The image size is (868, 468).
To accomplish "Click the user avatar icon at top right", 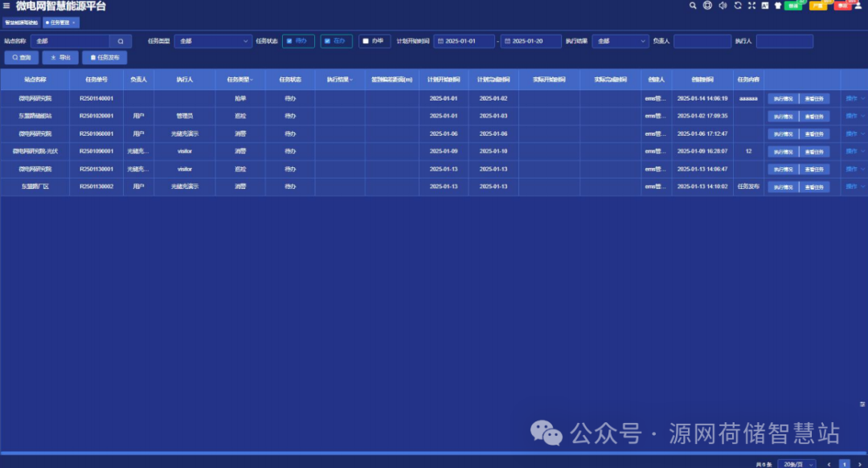I will click(858, 6).
